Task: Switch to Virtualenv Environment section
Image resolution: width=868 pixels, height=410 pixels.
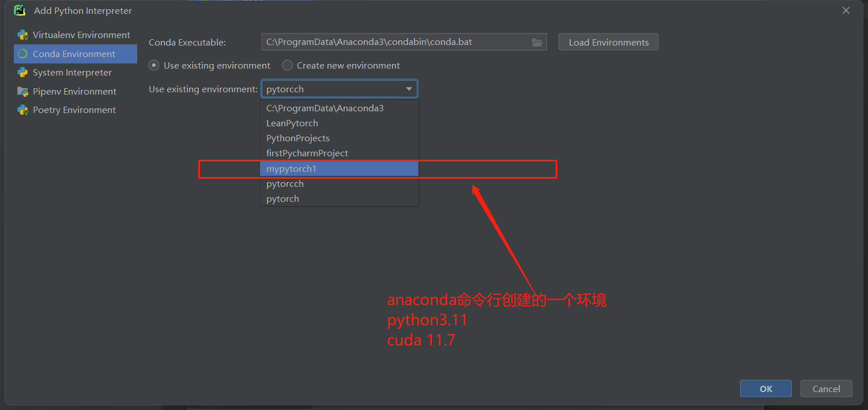Action: click(81, 35)
